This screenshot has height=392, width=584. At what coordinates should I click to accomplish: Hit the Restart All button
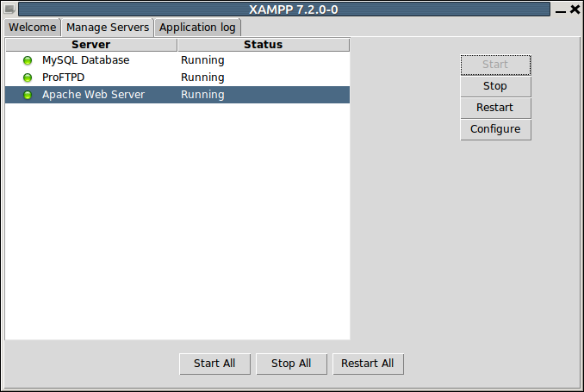[x=368, y=364]
